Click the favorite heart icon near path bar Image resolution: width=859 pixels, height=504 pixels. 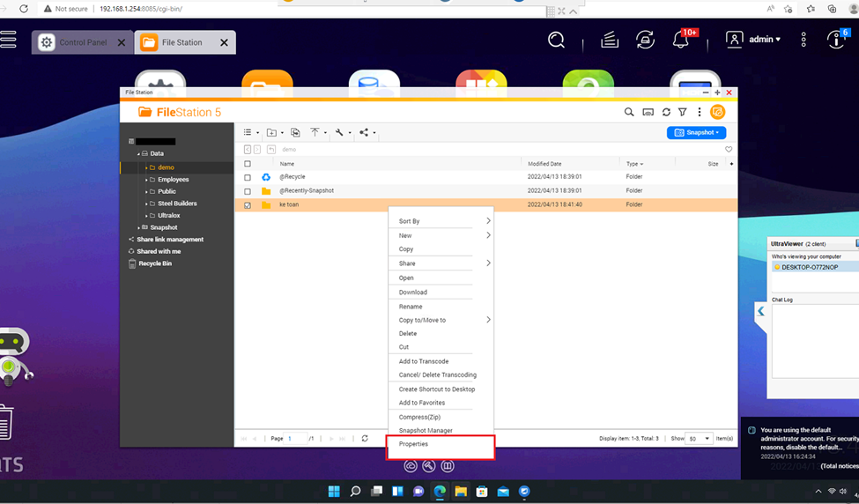(x=728, y=150)
